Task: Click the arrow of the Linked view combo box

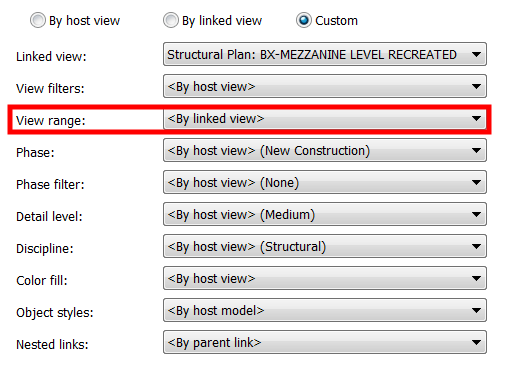Action: (x=476, y=54)
